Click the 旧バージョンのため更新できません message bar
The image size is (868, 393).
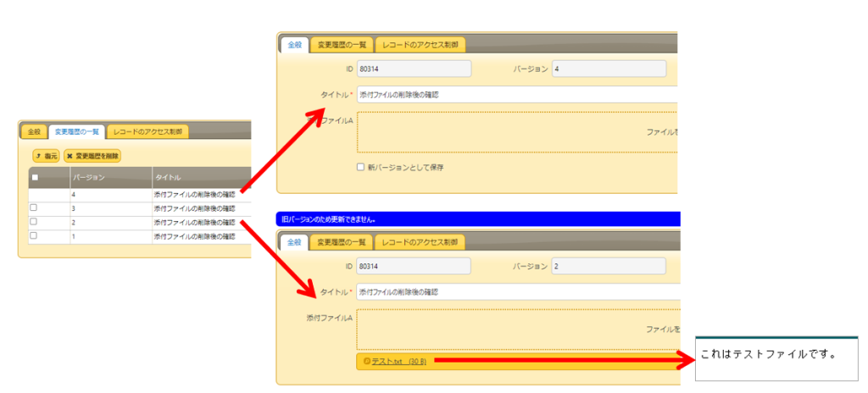[x=478, y=219]
